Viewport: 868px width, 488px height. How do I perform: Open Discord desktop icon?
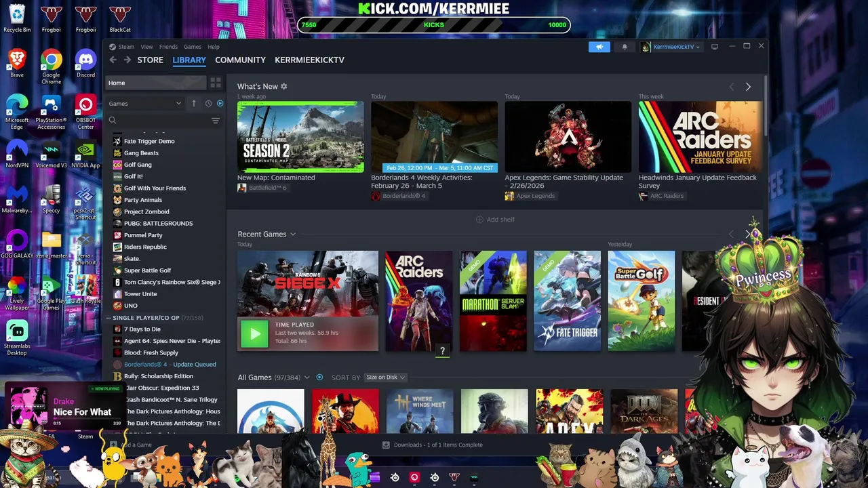tap(85, 64)
